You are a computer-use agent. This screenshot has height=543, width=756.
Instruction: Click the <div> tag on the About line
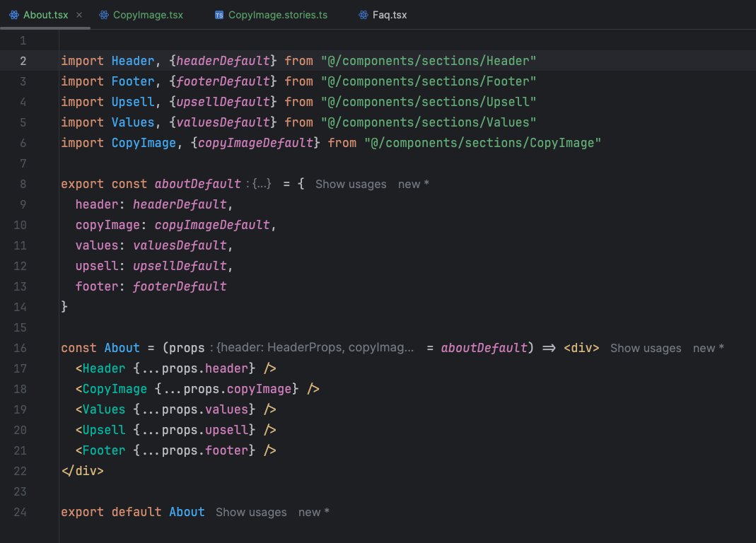[581, 348]
